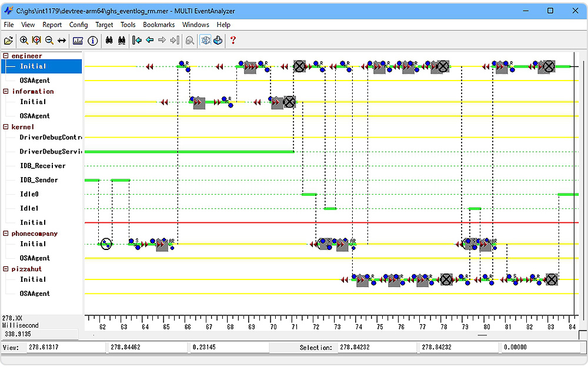The image size is (588, 370).
Task: Click the zoom out magnifier icon
Action: tap(49, 41)
